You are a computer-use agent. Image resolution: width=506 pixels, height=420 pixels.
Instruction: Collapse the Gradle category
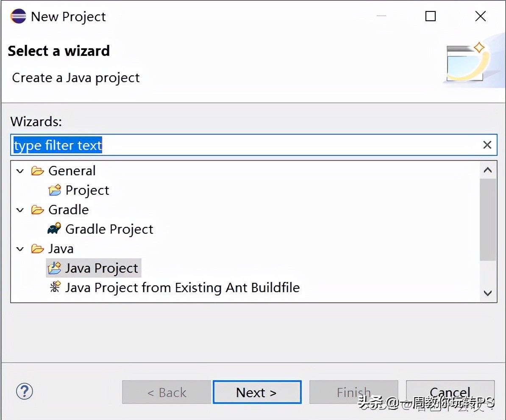click(x=19, y=210)
